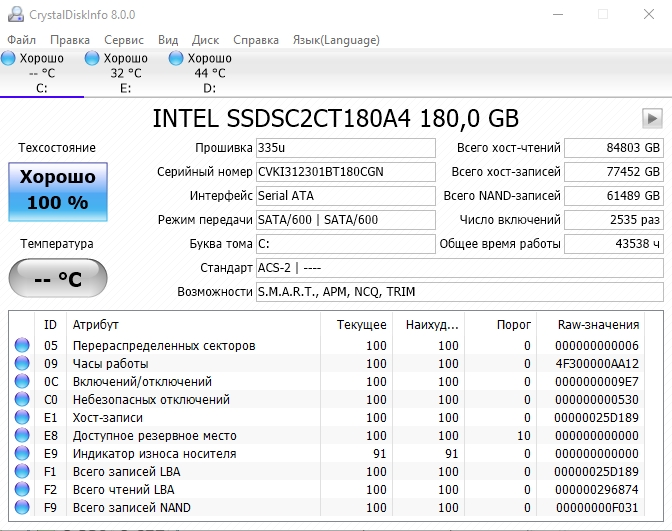Viewport: 672px width, 531px height.
Task: Open the Диск menu
Action: (x=205, y=40)
